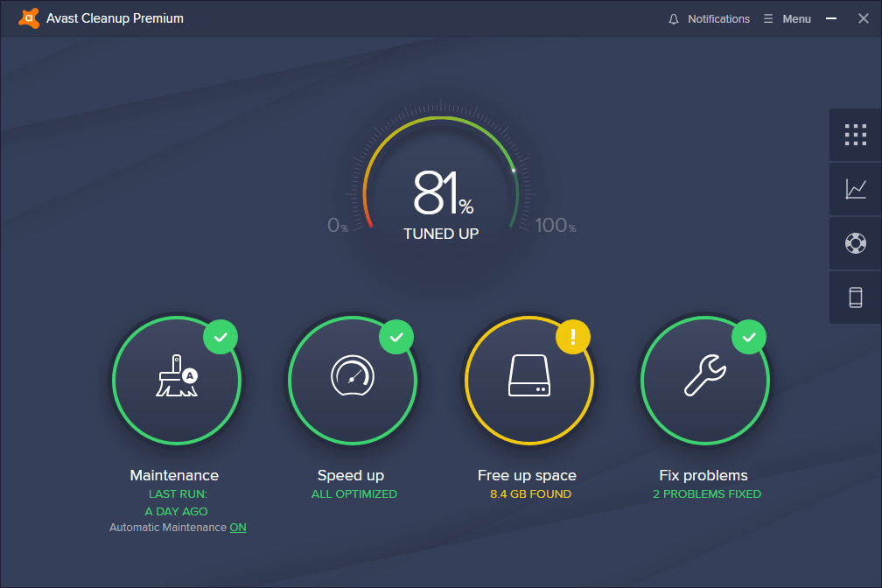Toggle Automatic Maintenance ON link
The image size is (882, 588).
(238, 528)
